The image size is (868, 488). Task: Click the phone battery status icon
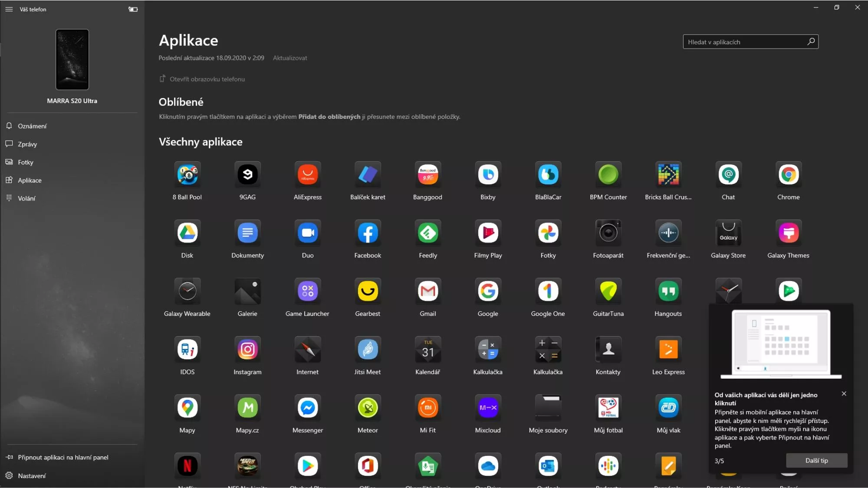pyautogui.click(x=133, y=9)
